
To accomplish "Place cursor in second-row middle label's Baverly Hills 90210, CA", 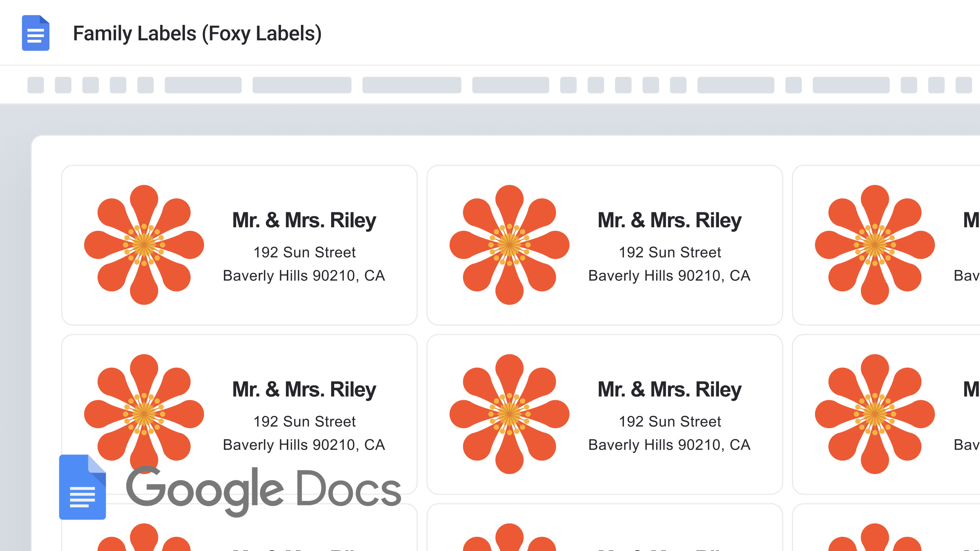I will point(670,445).
